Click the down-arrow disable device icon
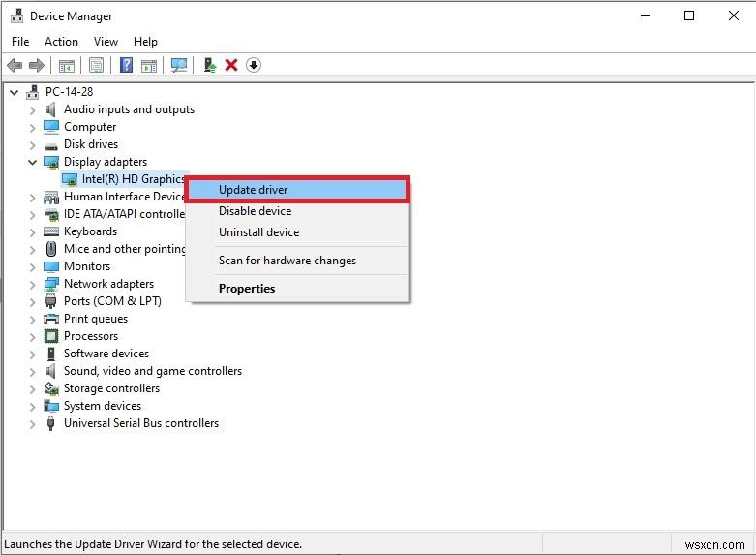The image size is (756, 555). click(253, 65)
